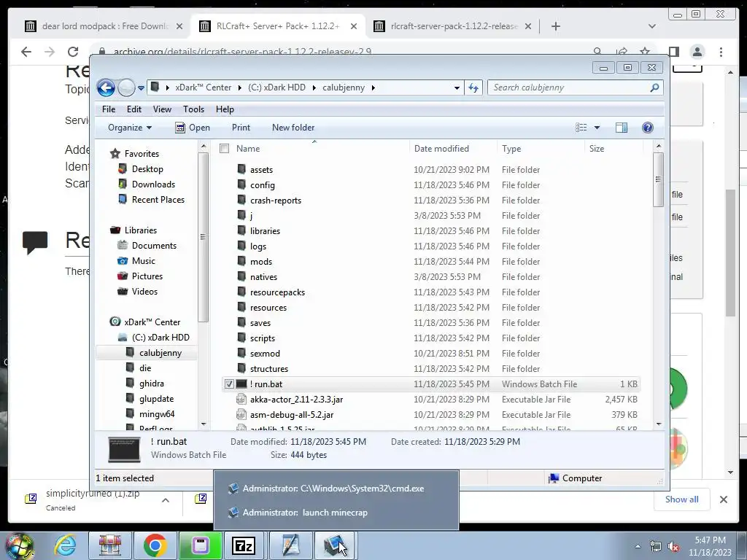Open Chrome menu three dots
The height and width of the screenshot is (560, 747).
pyautogui.click(x=721, y=52)
